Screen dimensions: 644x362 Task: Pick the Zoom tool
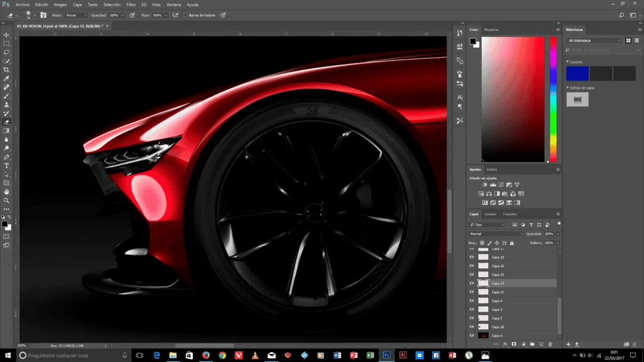pyautogui.click(x=6, y=200)
